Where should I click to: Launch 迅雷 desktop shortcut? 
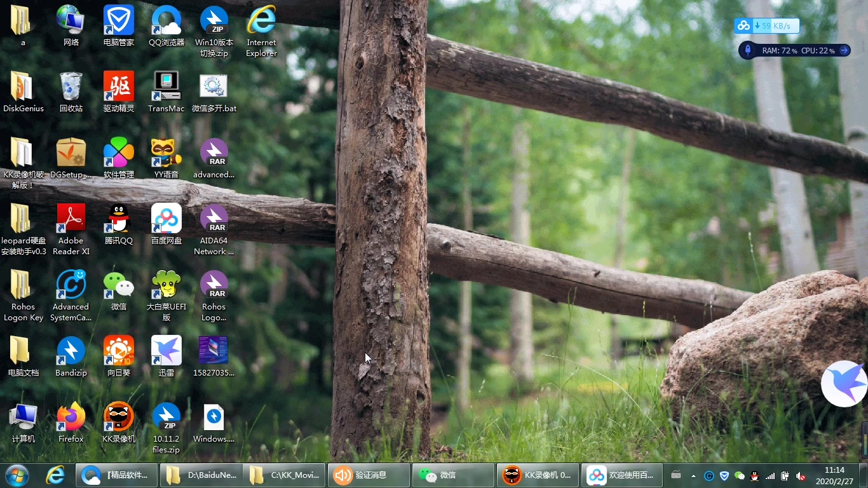click(x=166, y=356)
